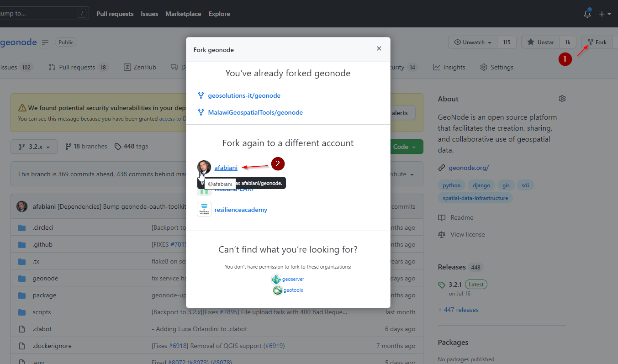The image size is (618, 364).
Task: Open the Readme link
Action: click(456, 217)
